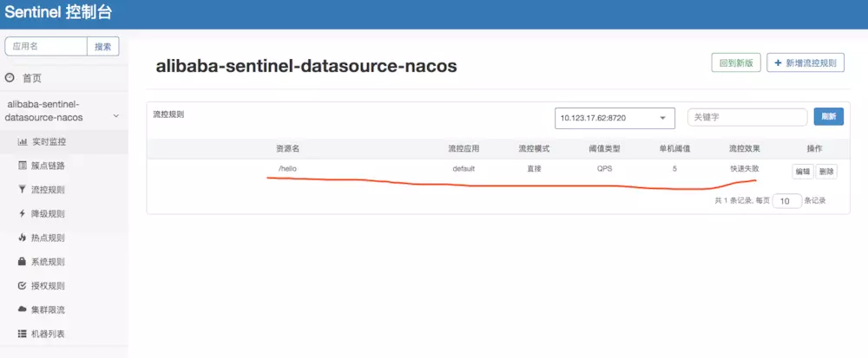
Task: Click the 资源名 column header
Action: 288,148
